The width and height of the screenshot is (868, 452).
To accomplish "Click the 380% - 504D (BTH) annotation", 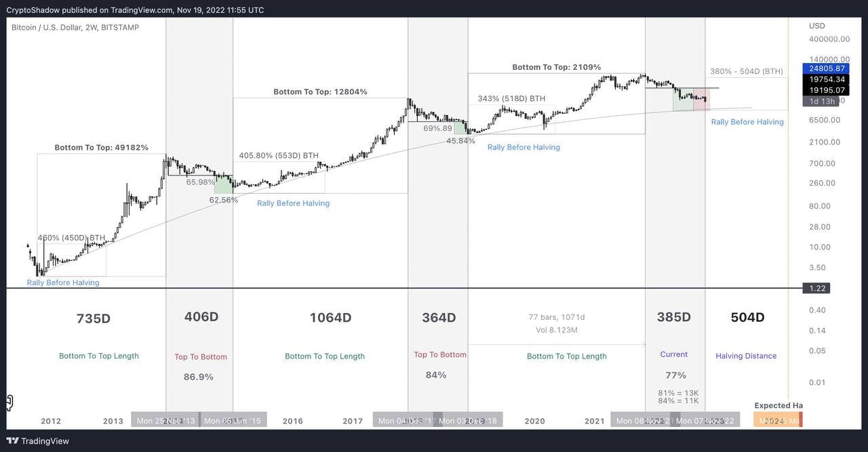I will coord(746,70).
